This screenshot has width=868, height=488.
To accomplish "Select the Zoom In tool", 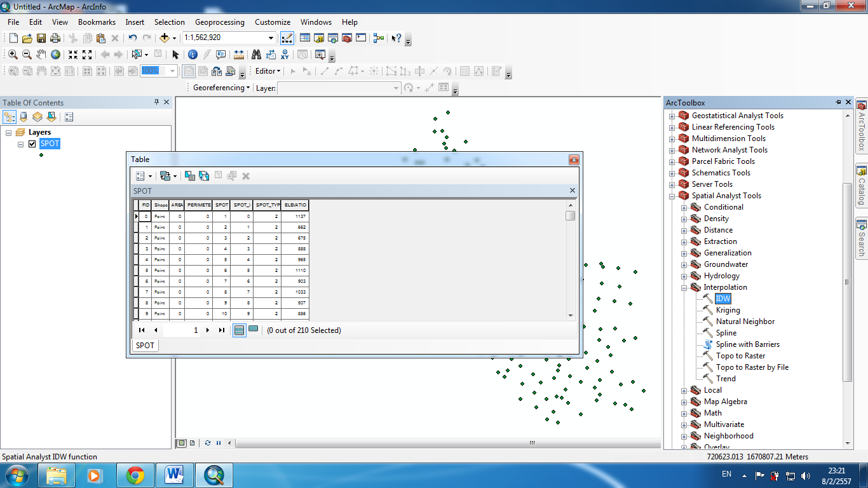I will coord(13,55).
